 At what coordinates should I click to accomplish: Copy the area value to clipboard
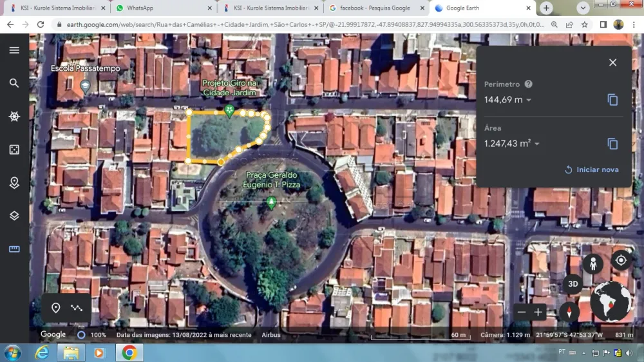coord(612,144)
